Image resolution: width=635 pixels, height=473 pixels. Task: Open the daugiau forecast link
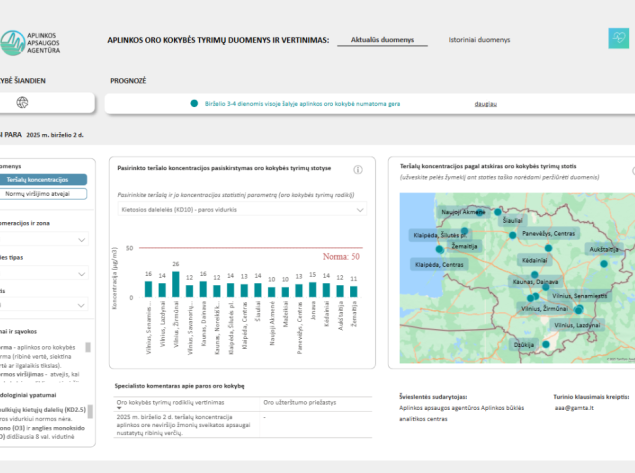click(486, 104)
